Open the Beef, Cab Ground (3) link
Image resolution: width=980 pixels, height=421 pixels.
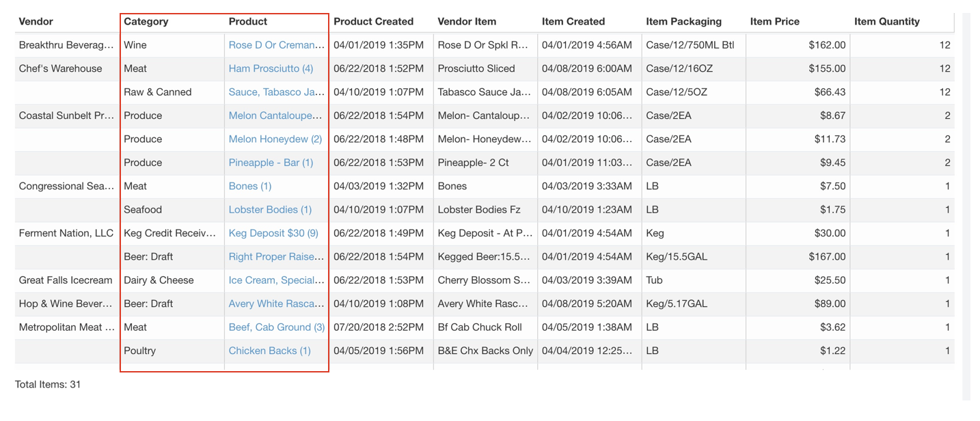276,327
